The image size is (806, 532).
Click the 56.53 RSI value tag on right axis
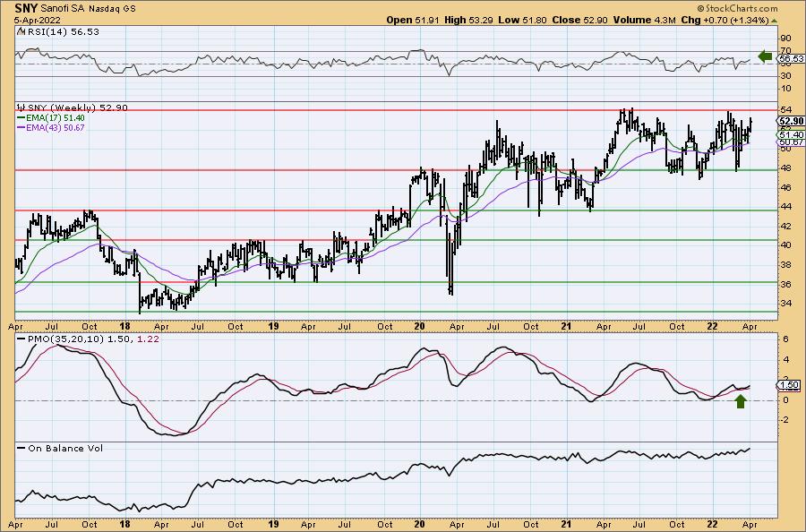[x=791, y=59]
